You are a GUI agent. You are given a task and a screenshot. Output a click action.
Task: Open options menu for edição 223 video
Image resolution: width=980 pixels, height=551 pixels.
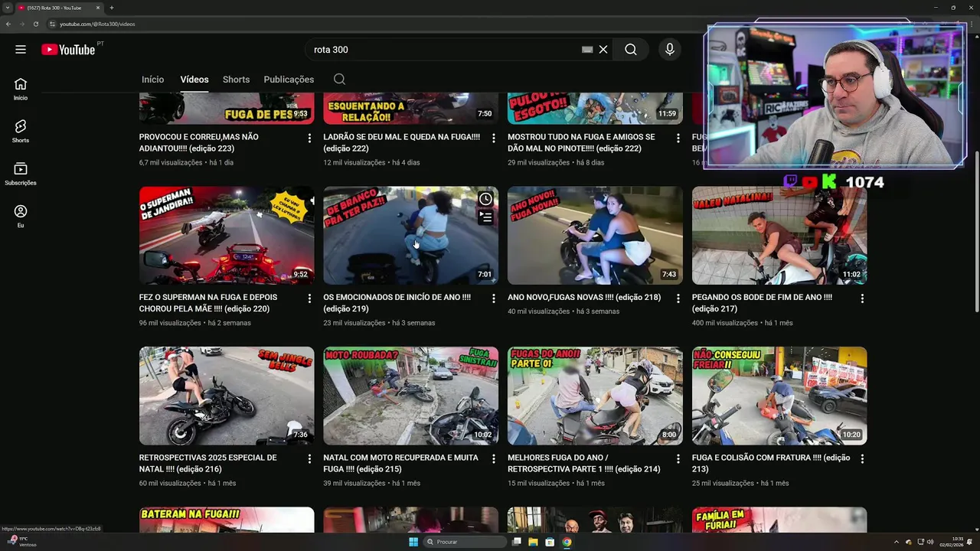(309, 138)
